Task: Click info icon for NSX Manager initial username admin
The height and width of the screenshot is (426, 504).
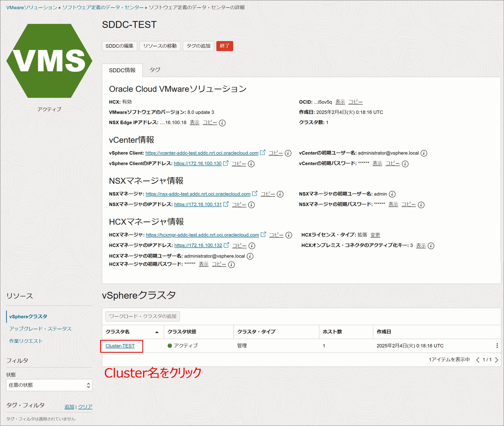Action: (392, 194)
